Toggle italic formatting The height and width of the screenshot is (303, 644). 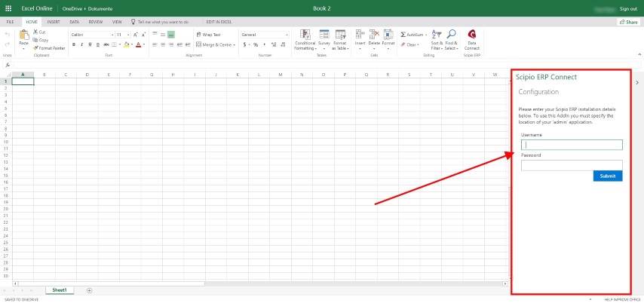tap(81, 44)
